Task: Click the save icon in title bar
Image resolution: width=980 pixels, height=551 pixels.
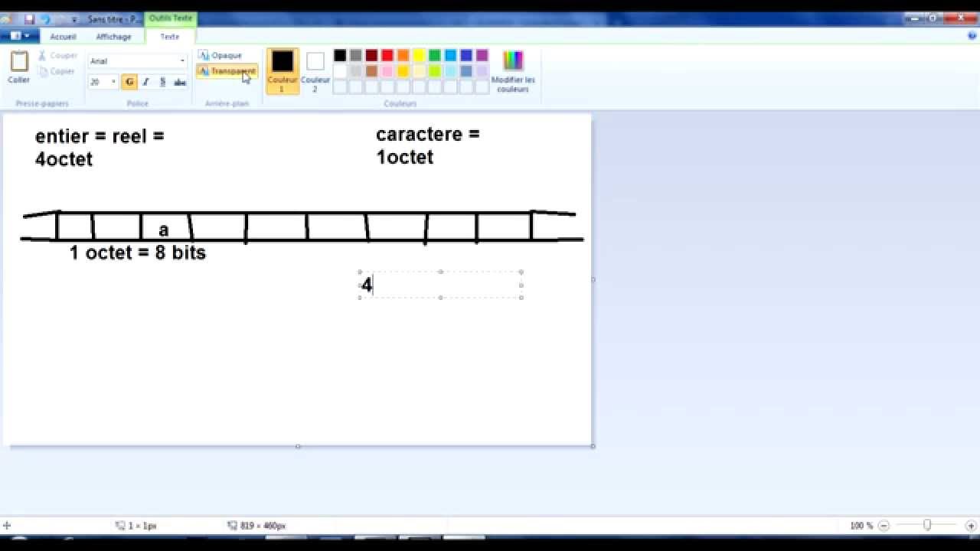Action: [x=30, y=19]
